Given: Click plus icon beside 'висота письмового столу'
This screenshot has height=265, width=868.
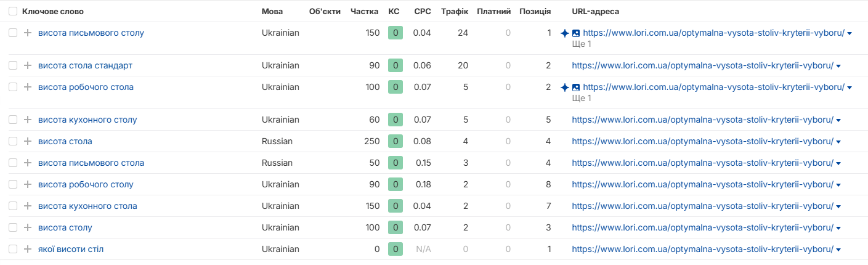Looking at the screenshot, I should (x=27, y=33).
